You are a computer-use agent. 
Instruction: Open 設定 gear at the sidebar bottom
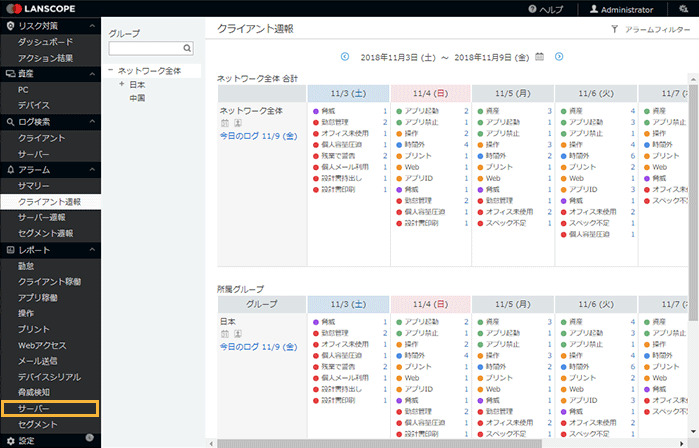pyautogui.click(x=10, y=440)
